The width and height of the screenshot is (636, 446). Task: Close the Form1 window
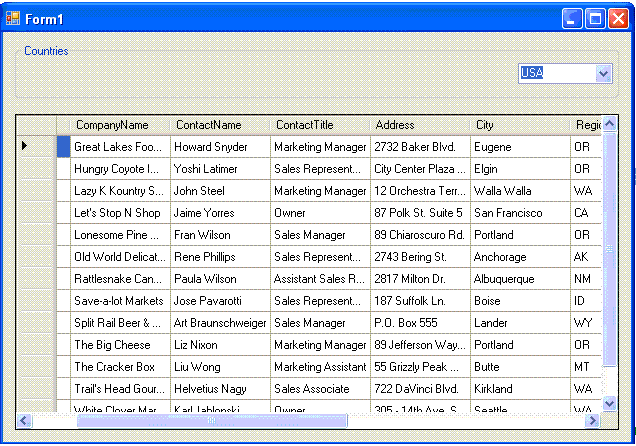tap(618, 19)
